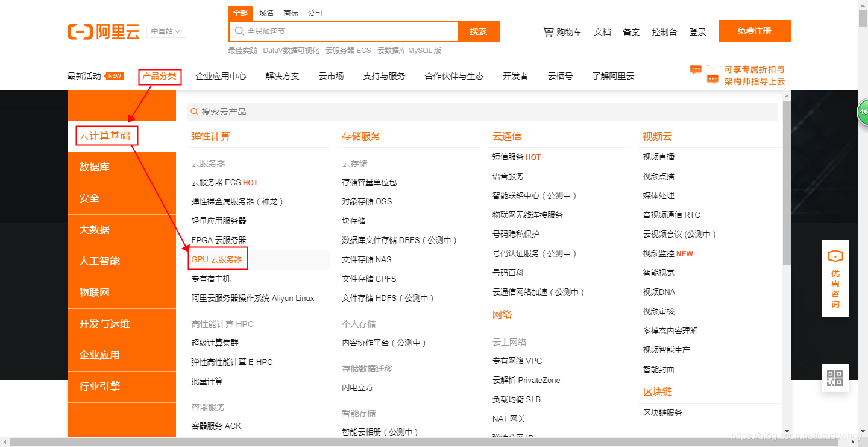Screen dimensions: 868x447
Task: Open the 备案 link
Action: [x=631, y=32]
